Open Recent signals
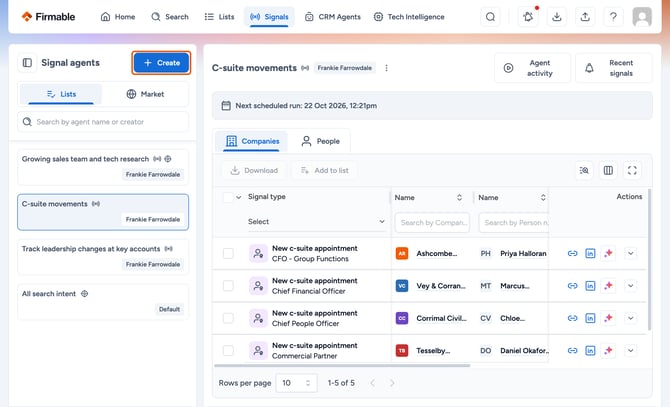 point(614,68)
